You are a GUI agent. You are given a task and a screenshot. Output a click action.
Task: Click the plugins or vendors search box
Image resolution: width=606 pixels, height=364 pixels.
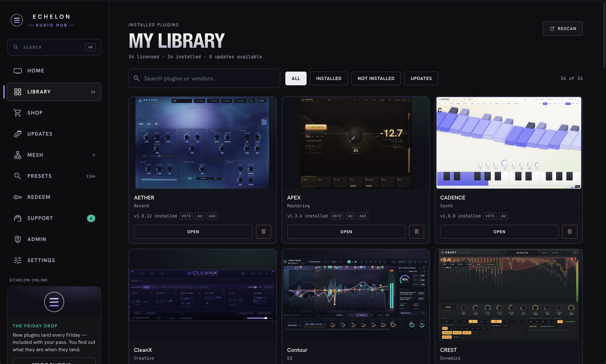click(x=204, y=78)
